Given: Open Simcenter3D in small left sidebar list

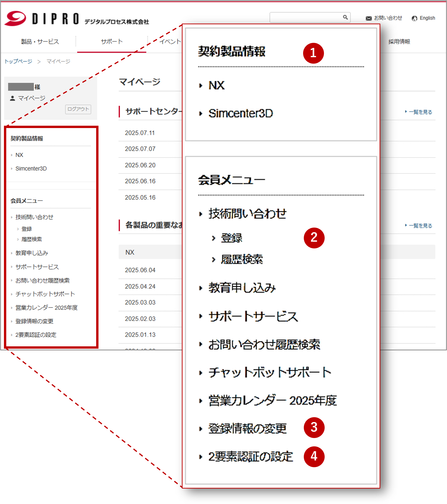Looking at the screenshot, I should point(31,168).
